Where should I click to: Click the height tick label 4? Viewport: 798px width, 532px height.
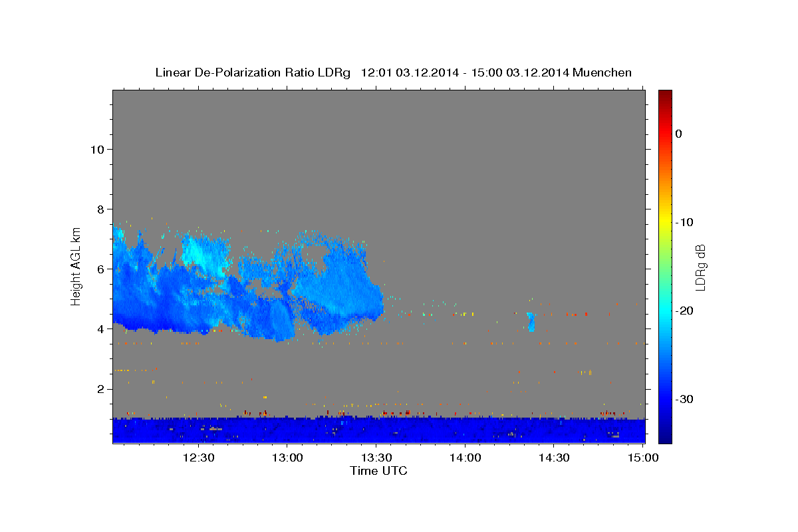point(101,329)
